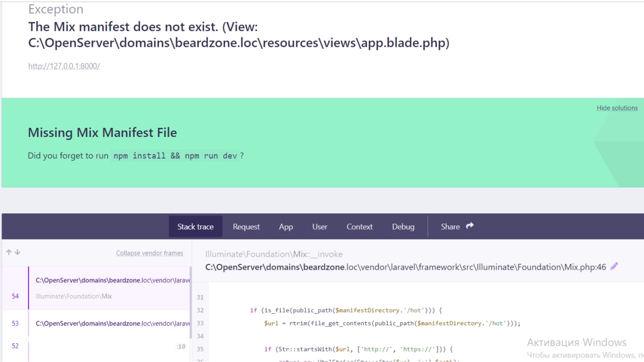Viewport: 644px width, 362px height.
Task: Click the Mix.php:46 file path heading
Action: pos(406,267)
